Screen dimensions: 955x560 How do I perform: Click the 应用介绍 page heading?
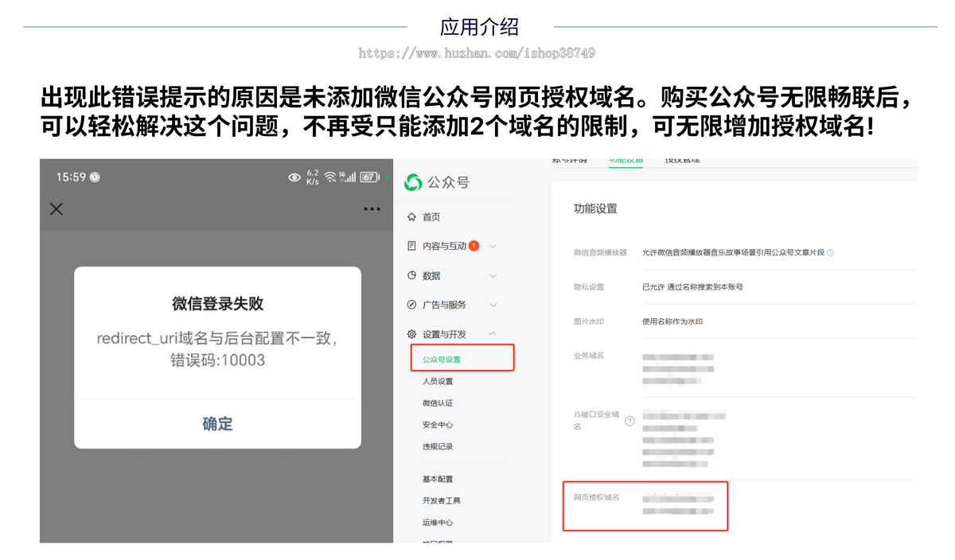[480, 27]
